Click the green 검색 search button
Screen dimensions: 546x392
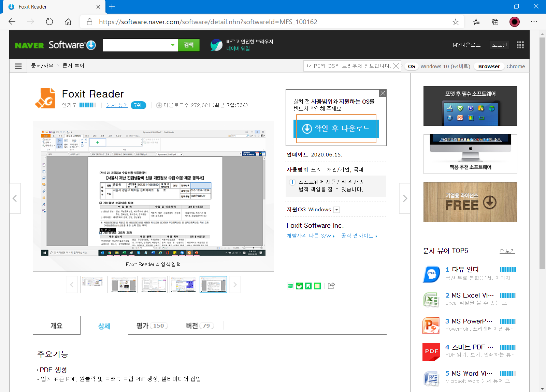click(189, 45)
